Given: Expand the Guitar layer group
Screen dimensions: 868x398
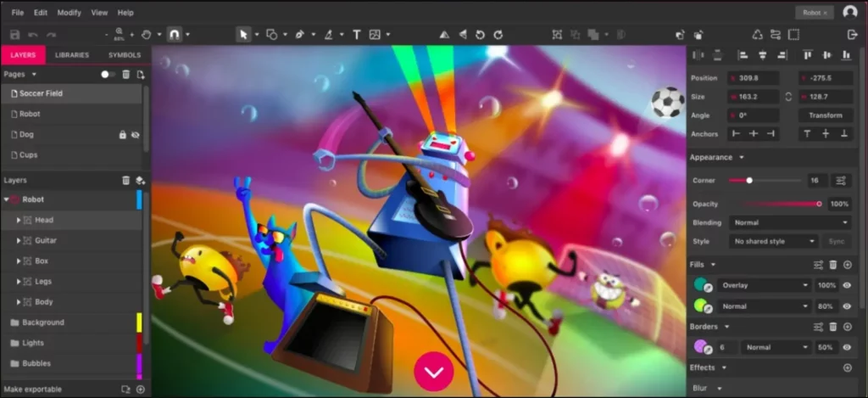Looking at the screenshot, I should pyautogui.click(x=19, y=240).
